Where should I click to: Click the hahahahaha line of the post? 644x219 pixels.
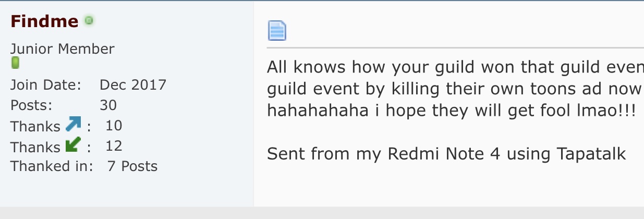[452, 111]
